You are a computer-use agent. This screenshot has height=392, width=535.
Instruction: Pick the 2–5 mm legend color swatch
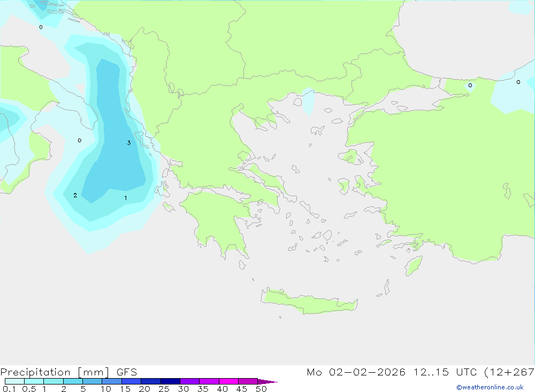click(x=73, y=381)
